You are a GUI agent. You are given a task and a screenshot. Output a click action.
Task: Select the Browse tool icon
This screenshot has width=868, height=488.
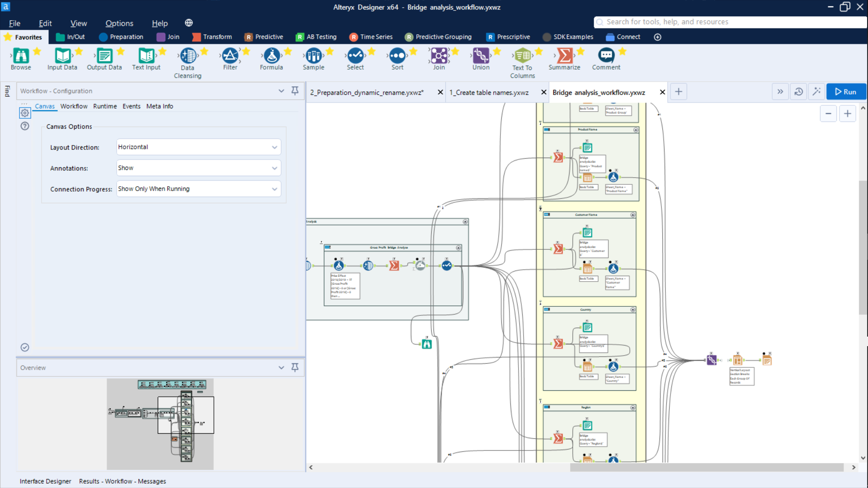point(21,56)
